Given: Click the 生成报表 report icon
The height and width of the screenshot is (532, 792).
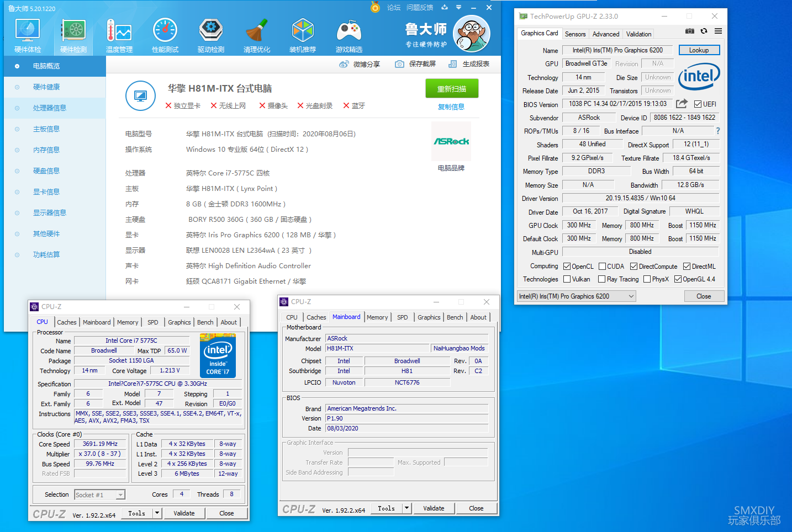Looking at the screenshot, I should click(x=452, y=64).
